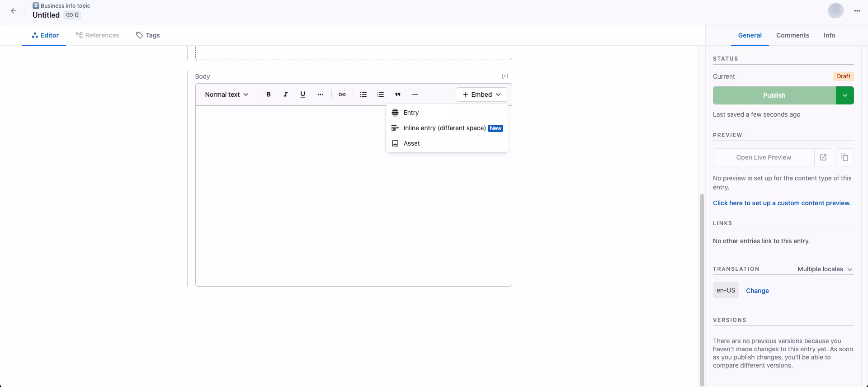Copy the preview URL icon
Viewport: 868px width, 387px height.
[x=845, y=157]
